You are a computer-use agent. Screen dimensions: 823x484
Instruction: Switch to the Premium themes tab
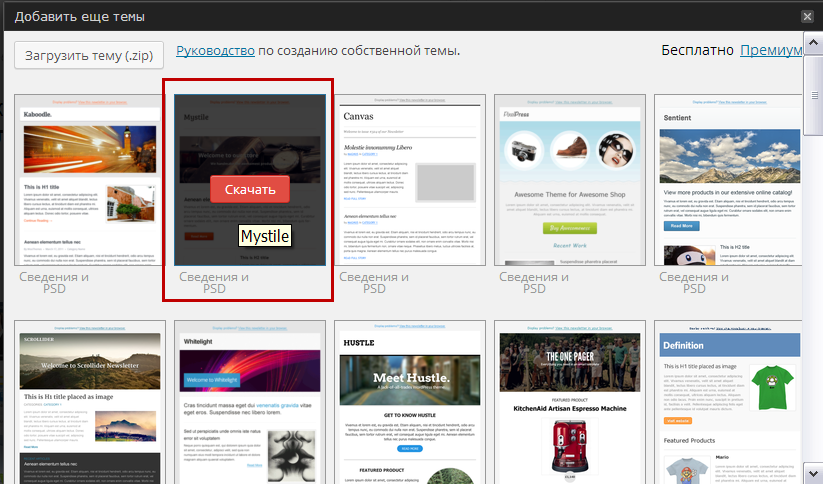click(771, 50)
